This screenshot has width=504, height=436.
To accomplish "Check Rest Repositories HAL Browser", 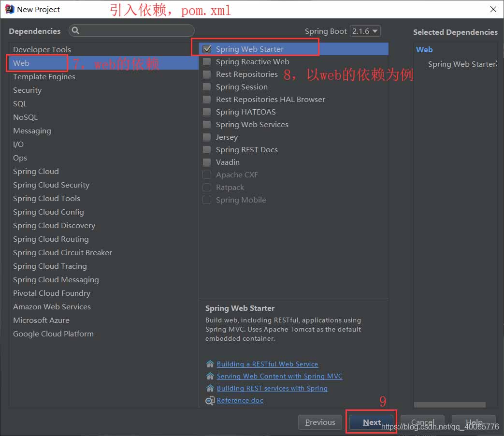I will pos(207,100).
